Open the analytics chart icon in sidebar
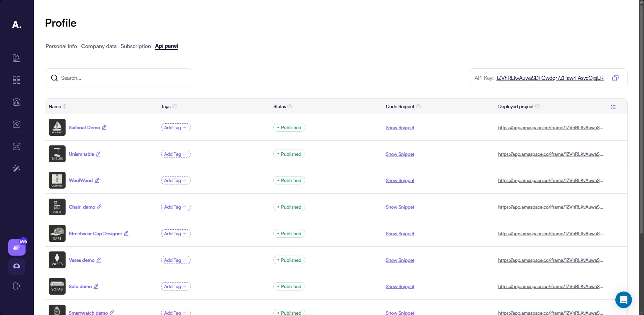This screenshot has height=315, width=644. coord(17,102)
